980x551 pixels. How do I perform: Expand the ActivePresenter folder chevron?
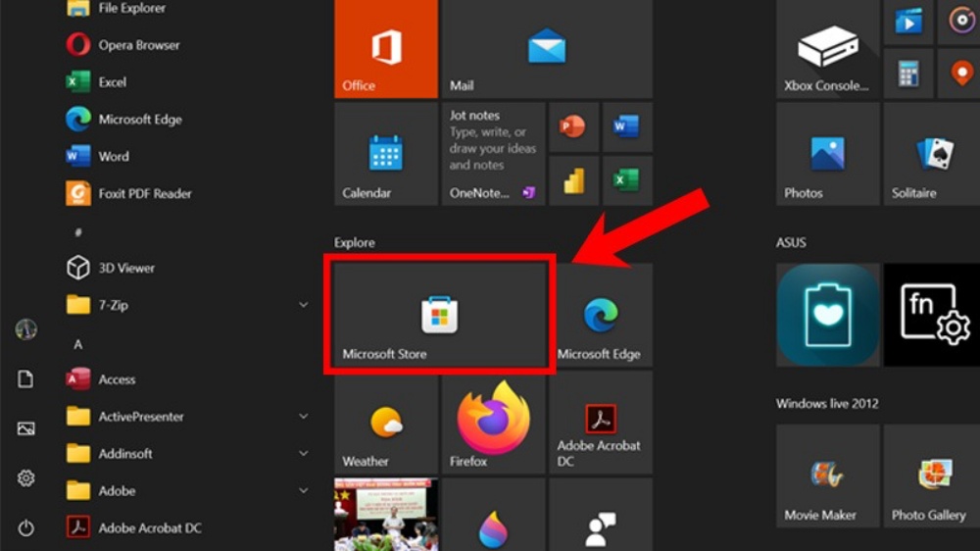coord(304,417)
